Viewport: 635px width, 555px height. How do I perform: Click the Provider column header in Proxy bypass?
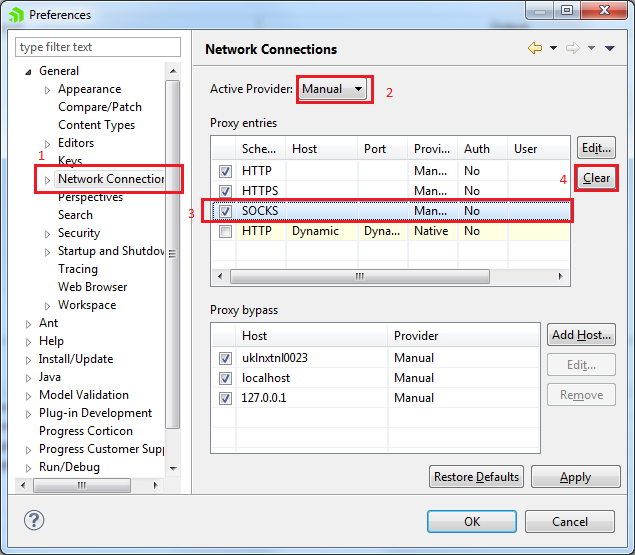click(464, 336)
